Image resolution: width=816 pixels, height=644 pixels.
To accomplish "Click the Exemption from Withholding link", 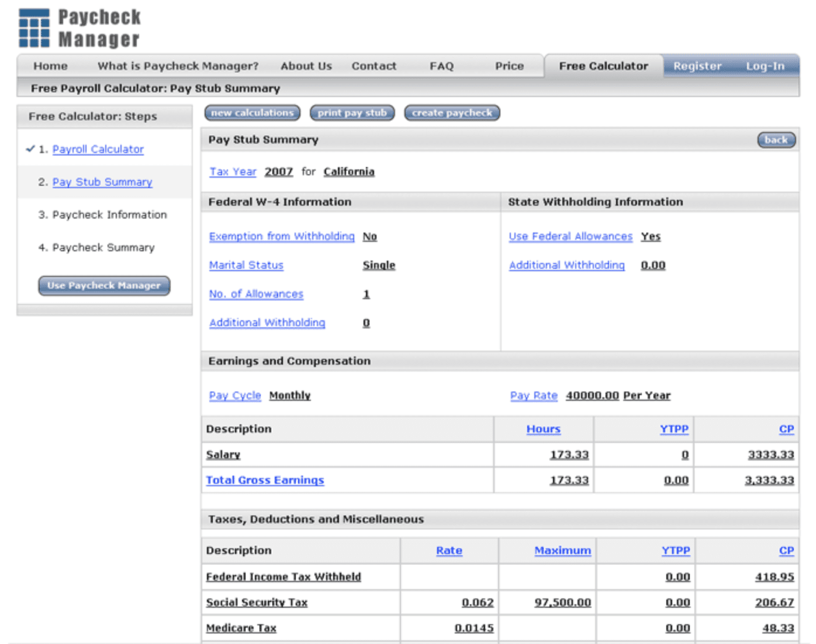I will pos(282,236).
